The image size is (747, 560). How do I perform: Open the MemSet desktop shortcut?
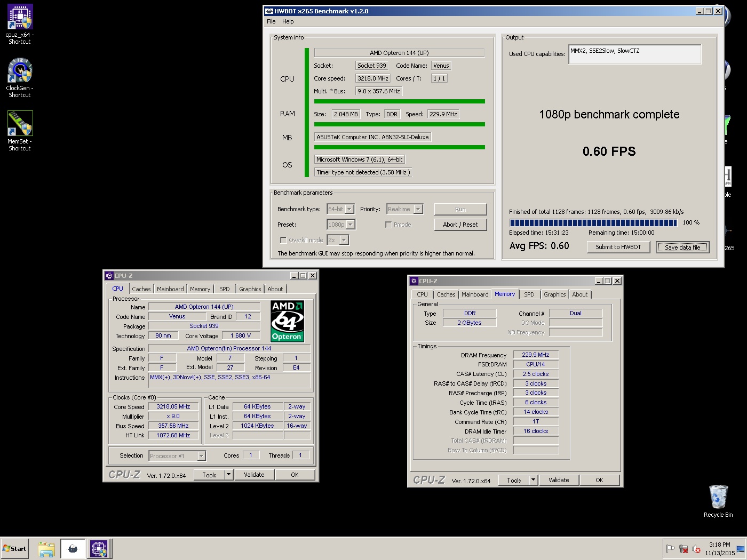(20, 131)
